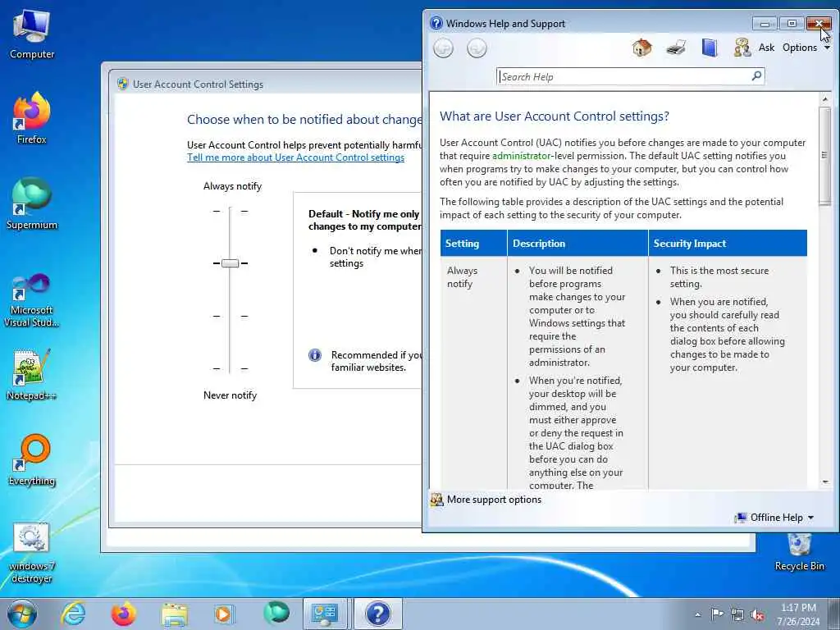Select the Everything desktop shortcut

click(x=32, y=459)
